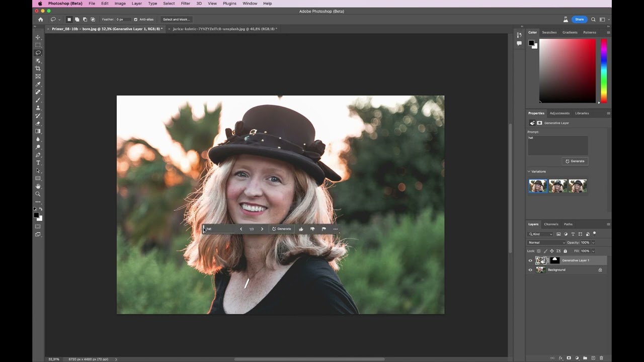Select the Object Selection tool
Viewport: 644px width, 362px height.
coord(38,60)
